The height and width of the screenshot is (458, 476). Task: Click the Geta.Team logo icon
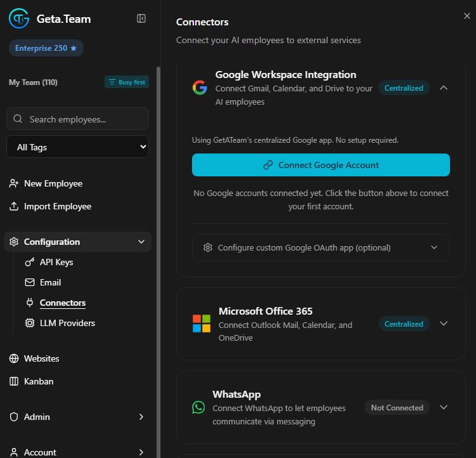pyautogui.click(x=19, y=18)
